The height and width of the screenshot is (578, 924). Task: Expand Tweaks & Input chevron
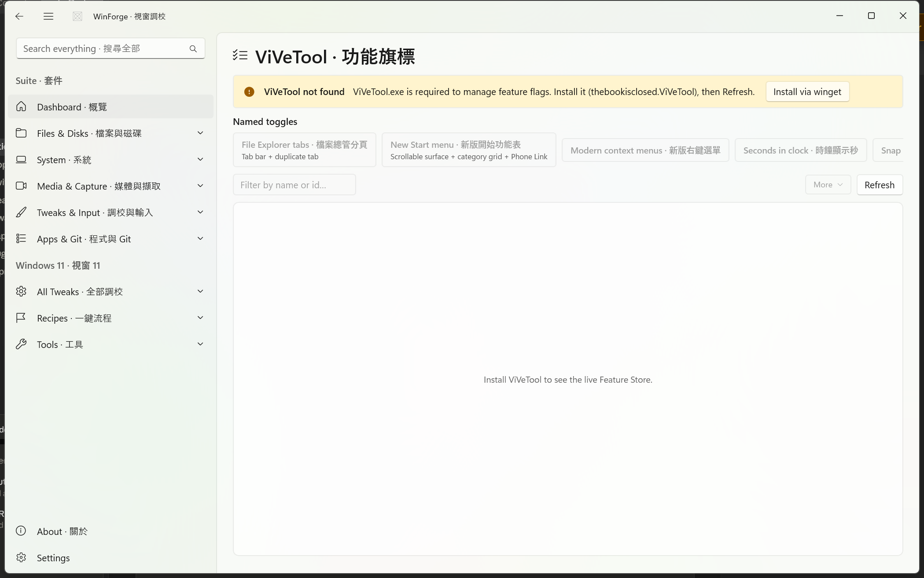200,212
